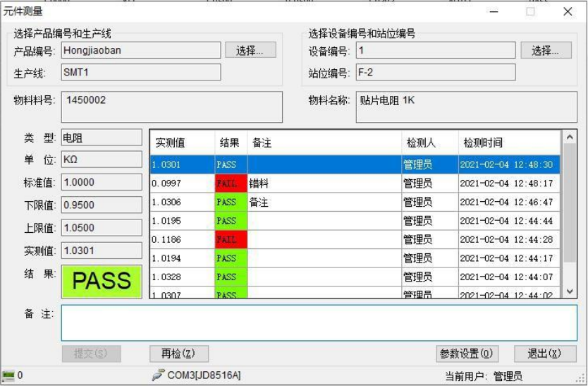Click the 选择 button next to 产品编号

coord(250,50)
